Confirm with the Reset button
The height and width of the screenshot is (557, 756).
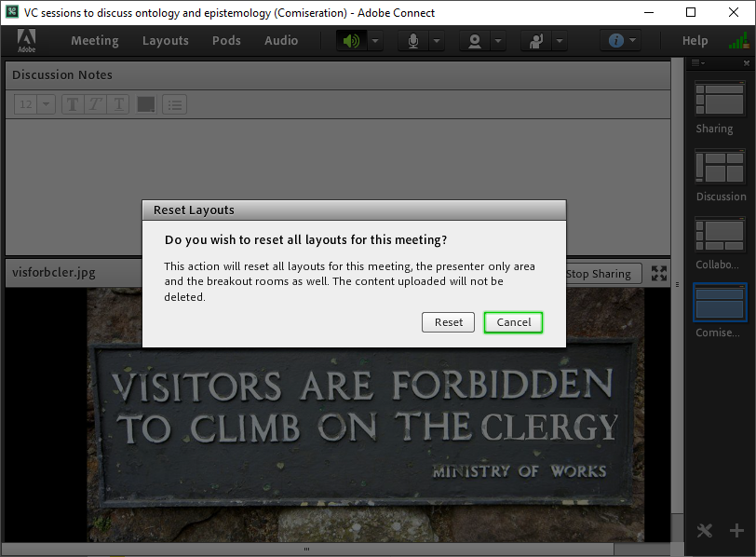449,322
